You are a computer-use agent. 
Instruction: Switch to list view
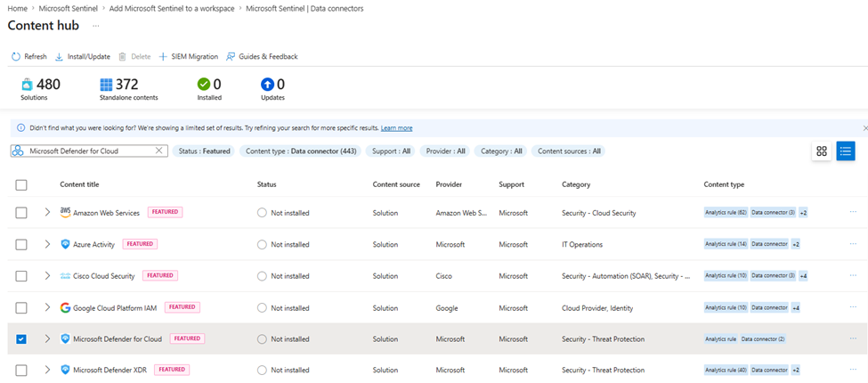pyautogui.click(x=846, y=151)
